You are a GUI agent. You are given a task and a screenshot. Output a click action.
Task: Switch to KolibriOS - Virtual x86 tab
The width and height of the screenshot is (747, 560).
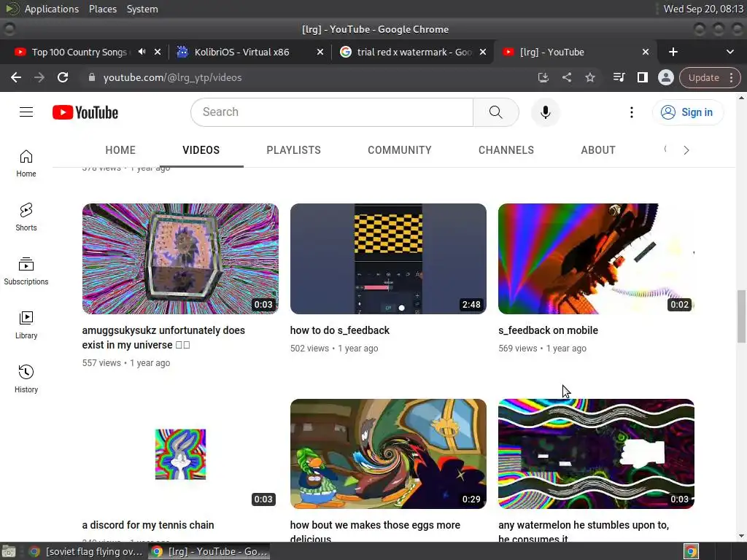pyautogui.click(x=241, y=52)
